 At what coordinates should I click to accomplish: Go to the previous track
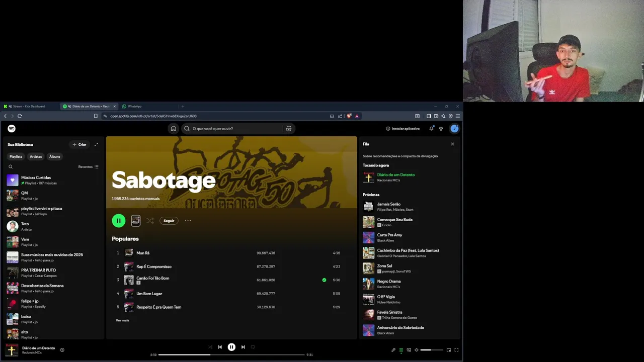(x=220, y=347)
